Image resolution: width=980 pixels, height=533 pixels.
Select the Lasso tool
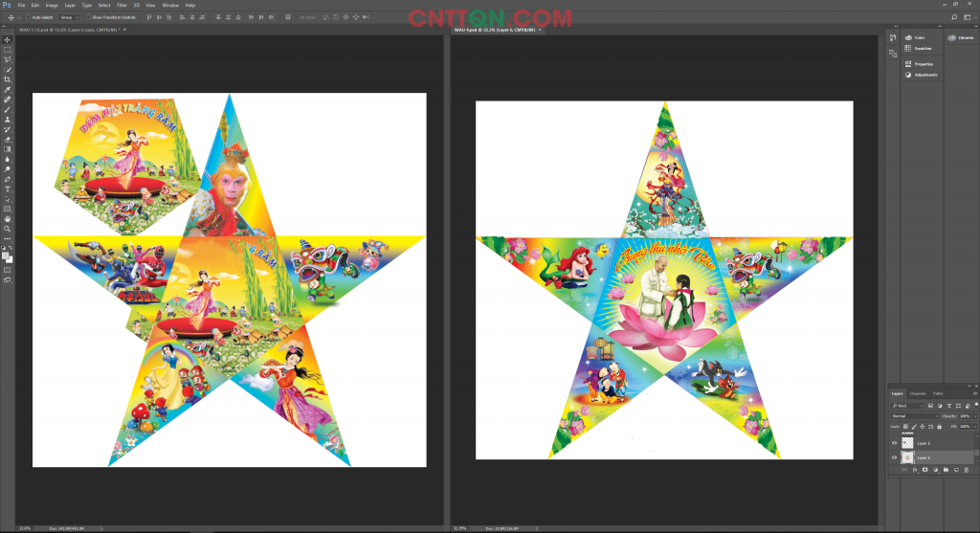(x=8, y=60)
